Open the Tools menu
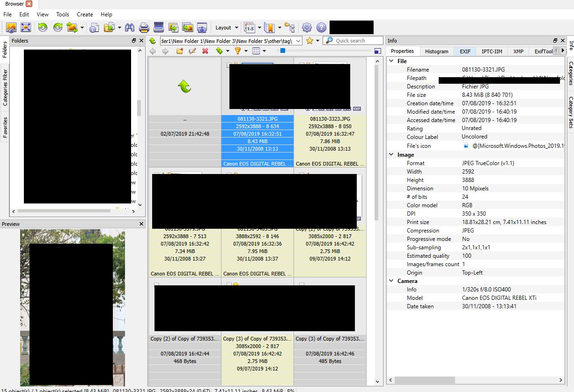574x392 pixels. pos(63,15)
